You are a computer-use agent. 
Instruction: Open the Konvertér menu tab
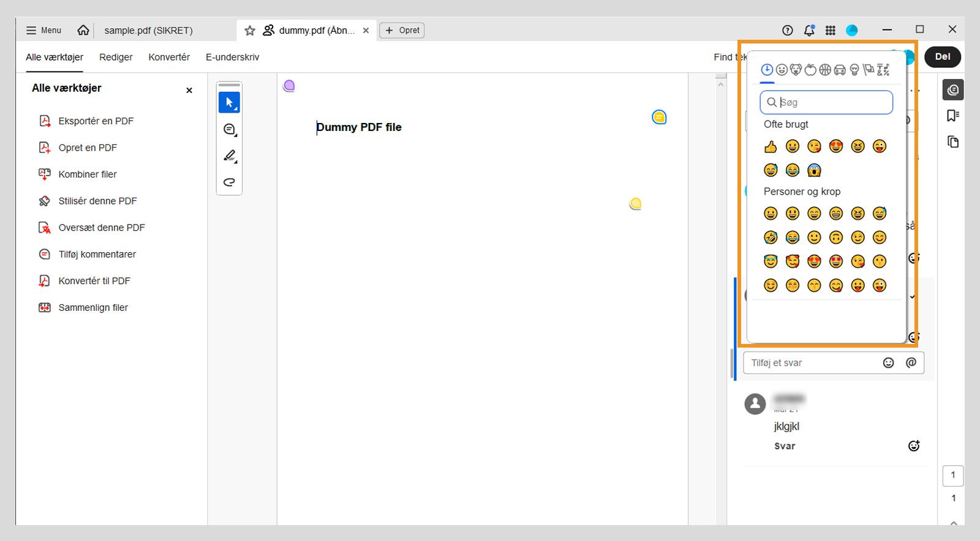point(169,57)
